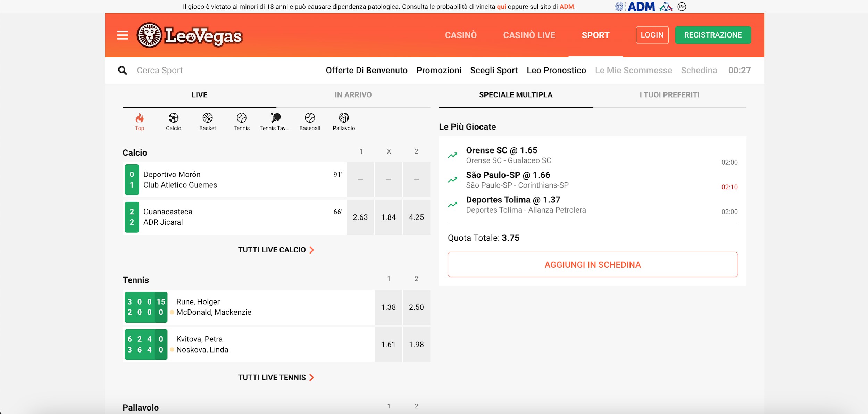The width and height of the screenshot is (868, 414).
Task: Open the hamburger menu icon
Action: pos(123,35)
